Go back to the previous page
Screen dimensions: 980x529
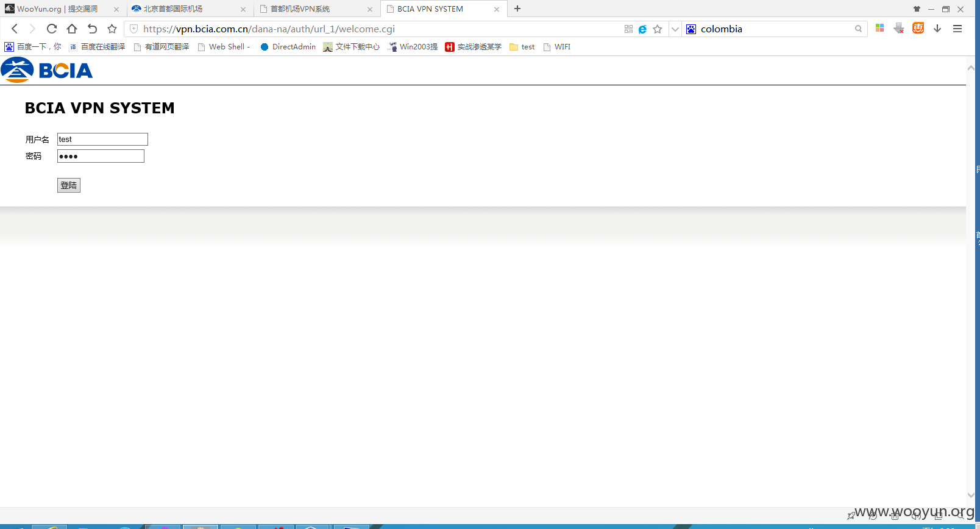point(15,29)
